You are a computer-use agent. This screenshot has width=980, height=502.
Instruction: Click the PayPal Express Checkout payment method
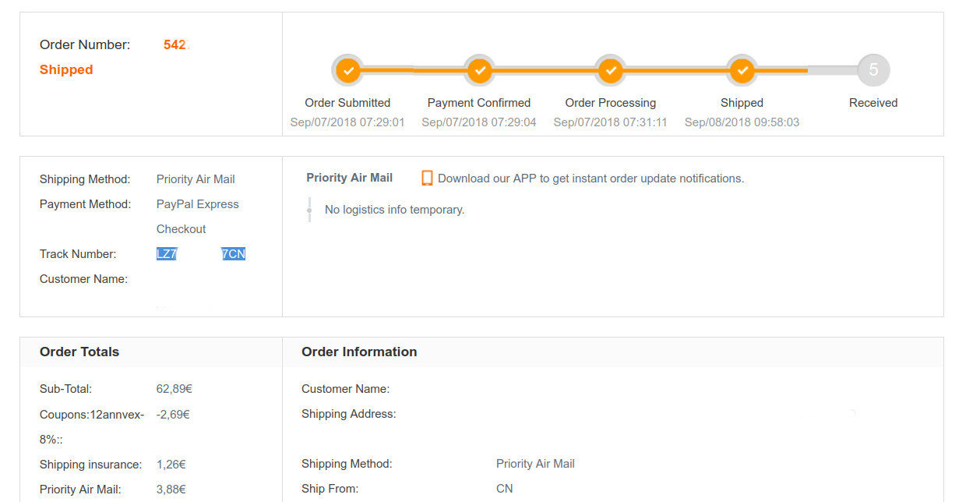pyautogui.click(x=198, y=217)
